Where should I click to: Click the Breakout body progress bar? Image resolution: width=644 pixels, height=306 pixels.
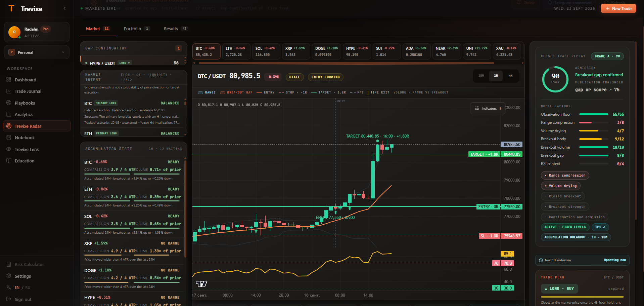[x=594, y=139]
